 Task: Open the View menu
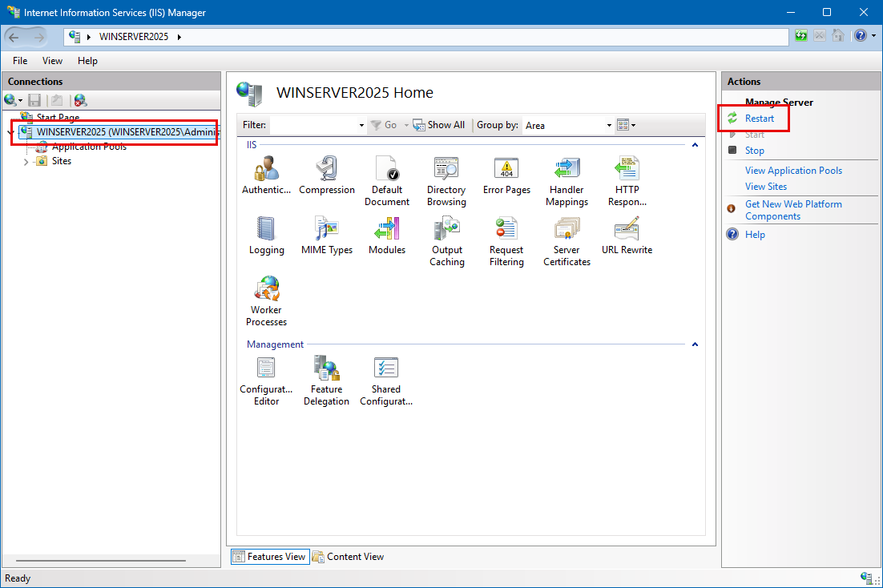[x=52, y=61]
